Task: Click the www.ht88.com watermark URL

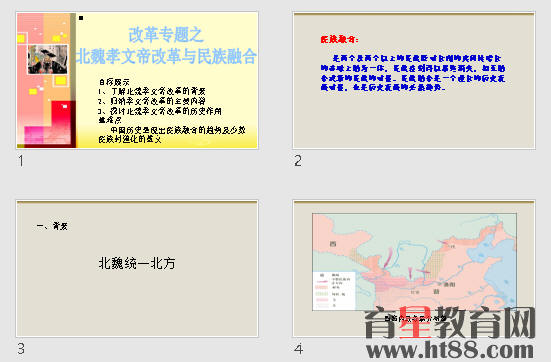Action: pos(450,350)
